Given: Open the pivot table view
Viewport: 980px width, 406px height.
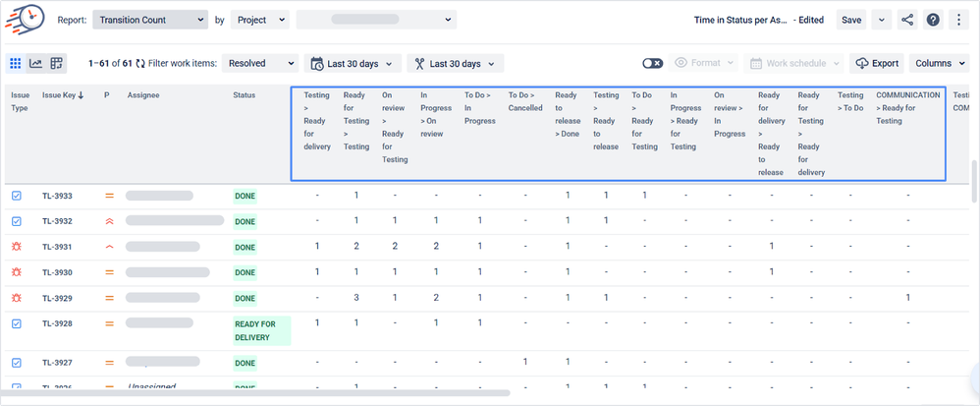Looking at the screenshot, I should [57, 64].
